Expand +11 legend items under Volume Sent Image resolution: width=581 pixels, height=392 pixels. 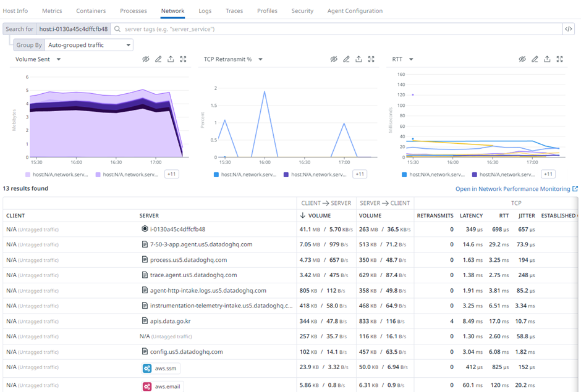click(x=172, y=174)
